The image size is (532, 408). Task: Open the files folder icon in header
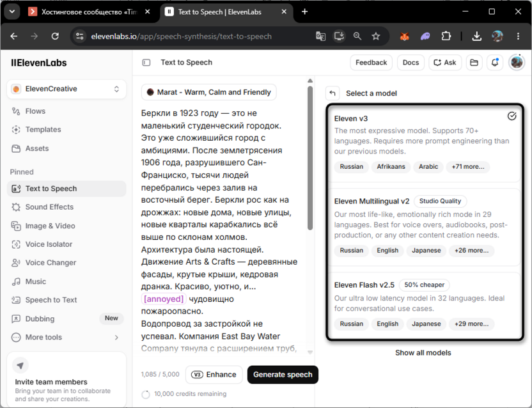(474, 63)
